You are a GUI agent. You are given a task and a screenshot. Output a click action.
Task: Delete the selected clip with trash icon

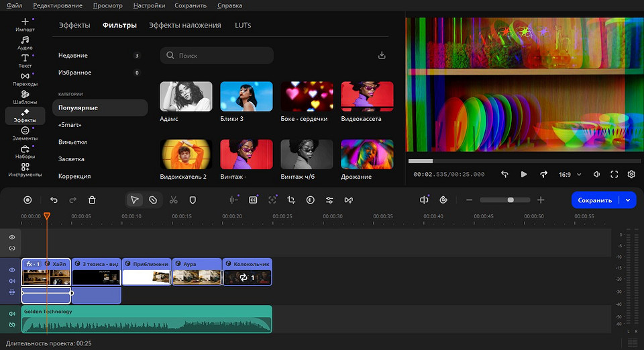coord(92,200)
